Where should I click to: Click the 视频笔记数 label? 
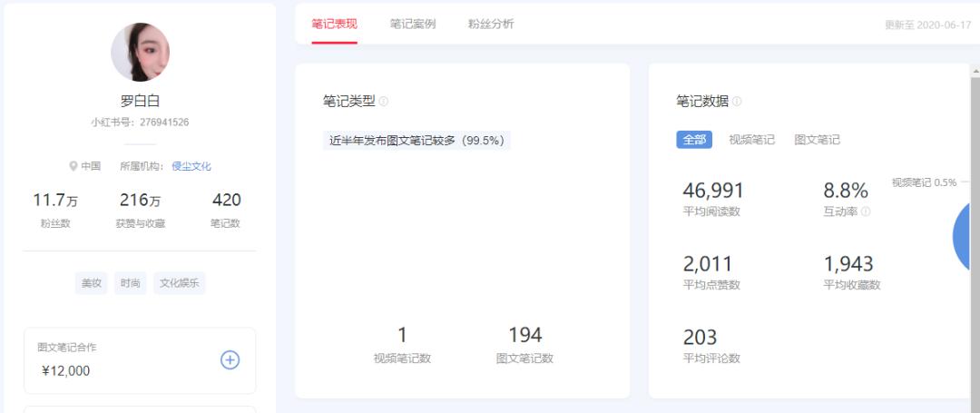403,359
